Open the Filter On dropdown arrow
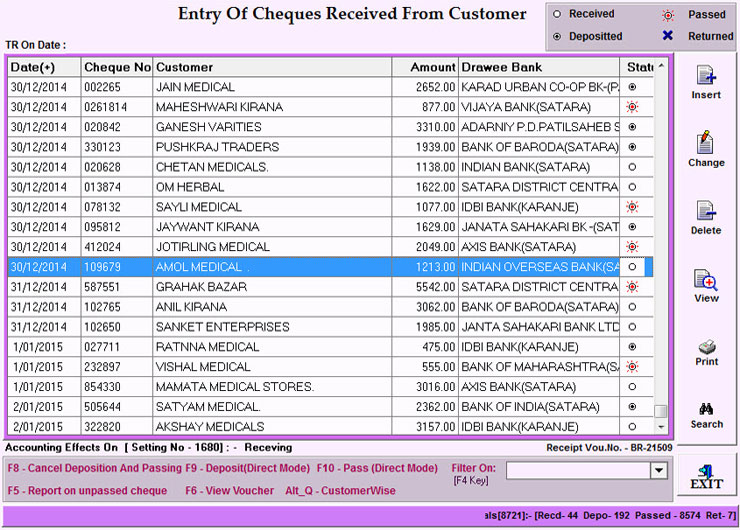The image size is (740, 530). point(658,470)
